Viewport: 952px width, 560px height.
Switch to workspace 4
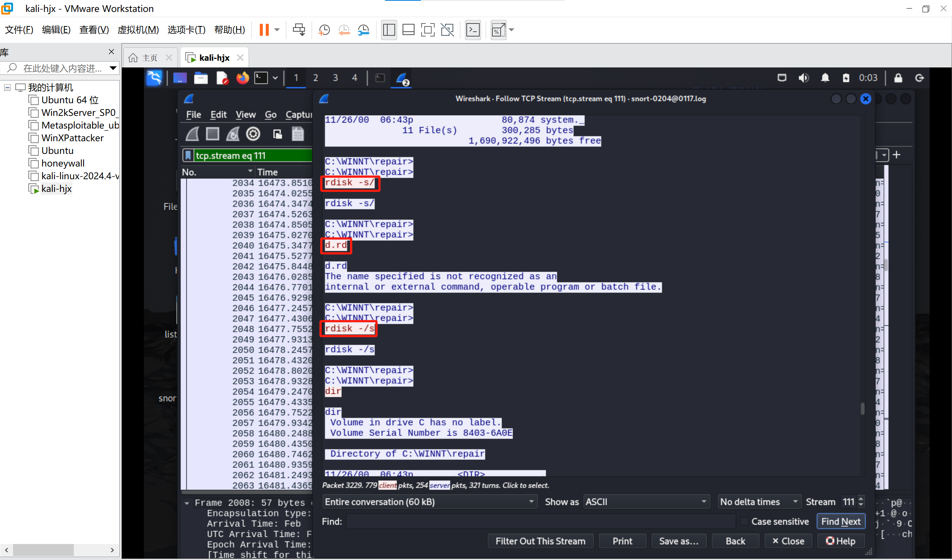point(354,78)
